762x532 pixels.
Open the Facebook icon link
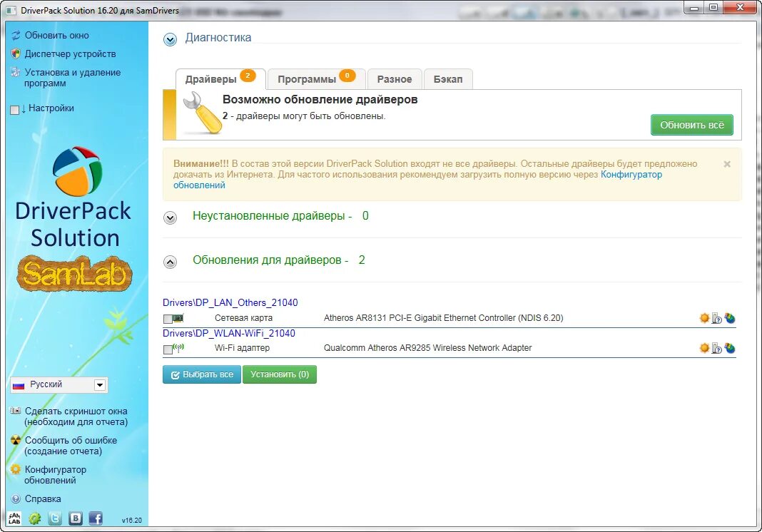96,518
